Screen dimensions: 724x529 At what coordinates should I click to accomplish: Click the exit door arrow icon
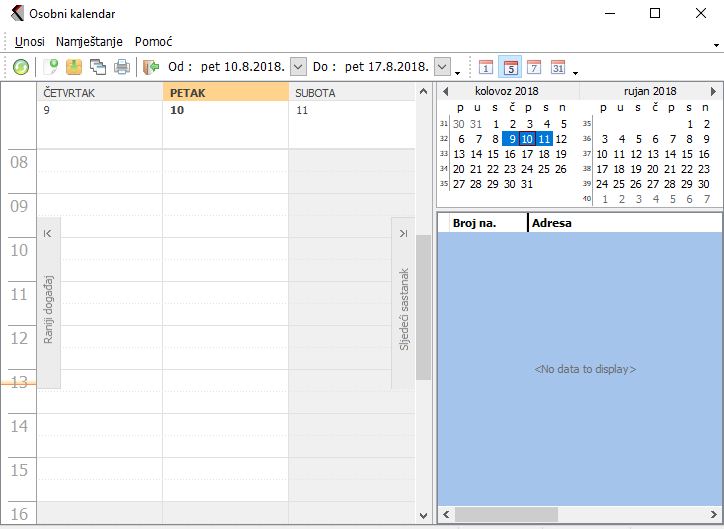[151, 67]
